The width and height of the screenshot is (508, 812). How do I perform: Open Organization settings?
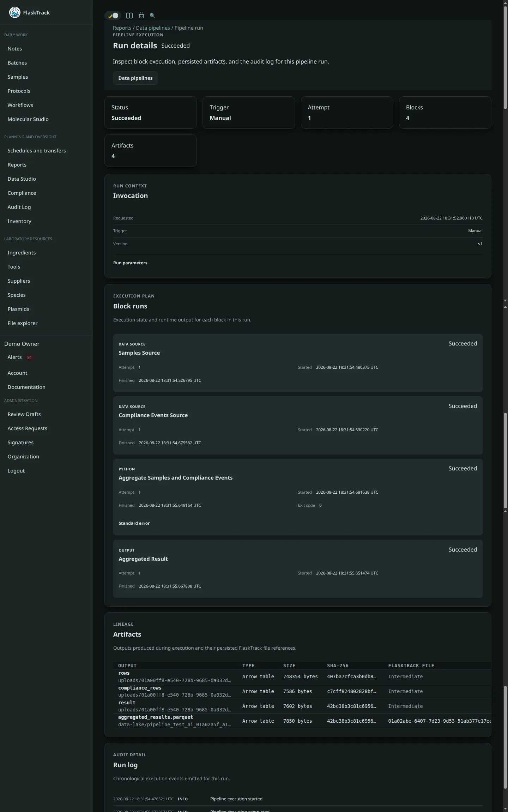click(23, 457)
